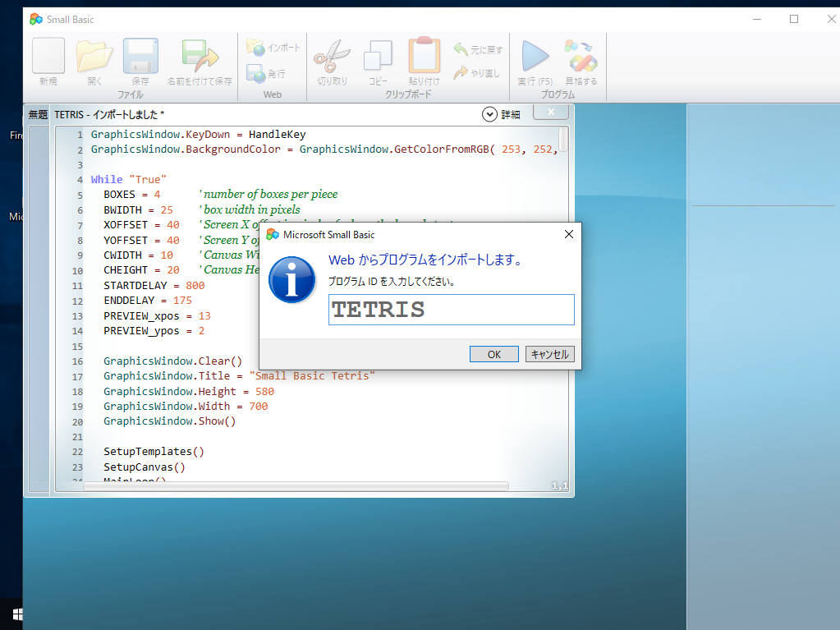This screenshot has height=630, width=840.
Task: Click the STARTDELAY = 800 code line
Action: (x=154, y=286)
